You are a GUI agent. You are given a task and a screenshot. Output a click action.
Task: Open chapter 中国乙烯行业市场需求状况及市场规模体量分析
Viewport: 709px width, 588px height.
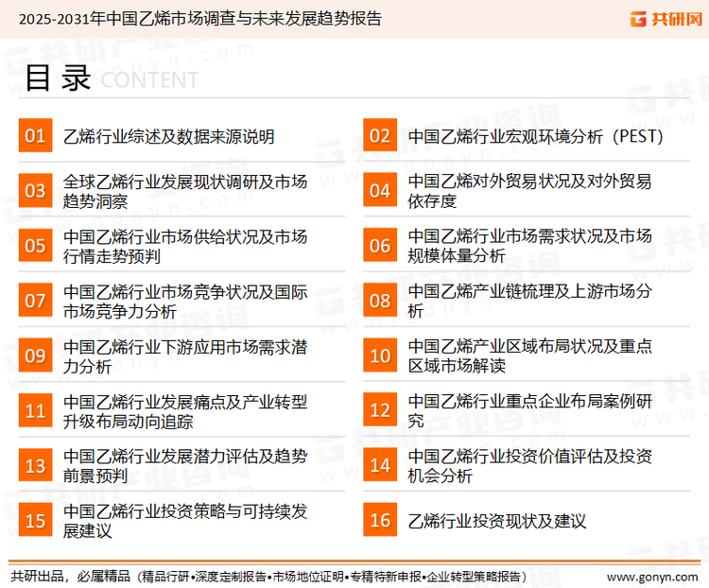point(529,246)
